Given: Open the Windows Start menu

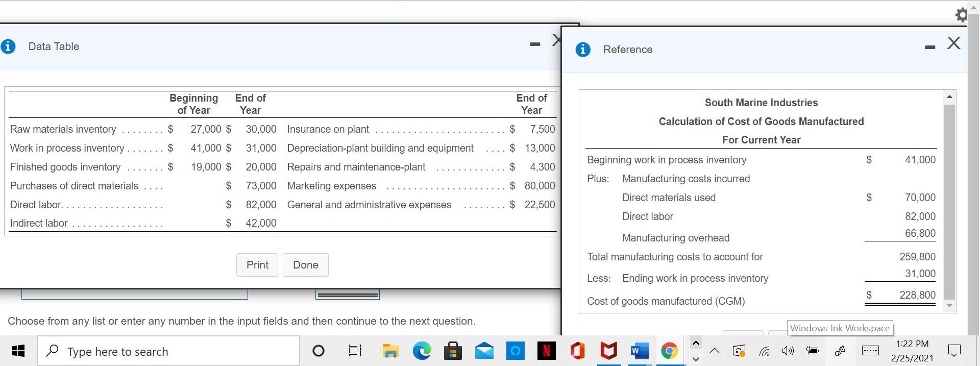Looking at the screenshot, I should coord(18,351).
